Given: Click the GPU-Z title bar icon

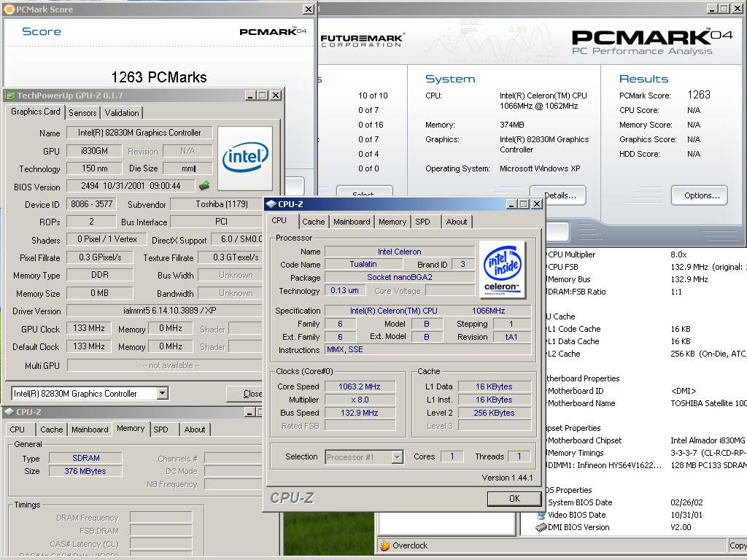Looking at the screenshot, I should [x=10, y=96].
